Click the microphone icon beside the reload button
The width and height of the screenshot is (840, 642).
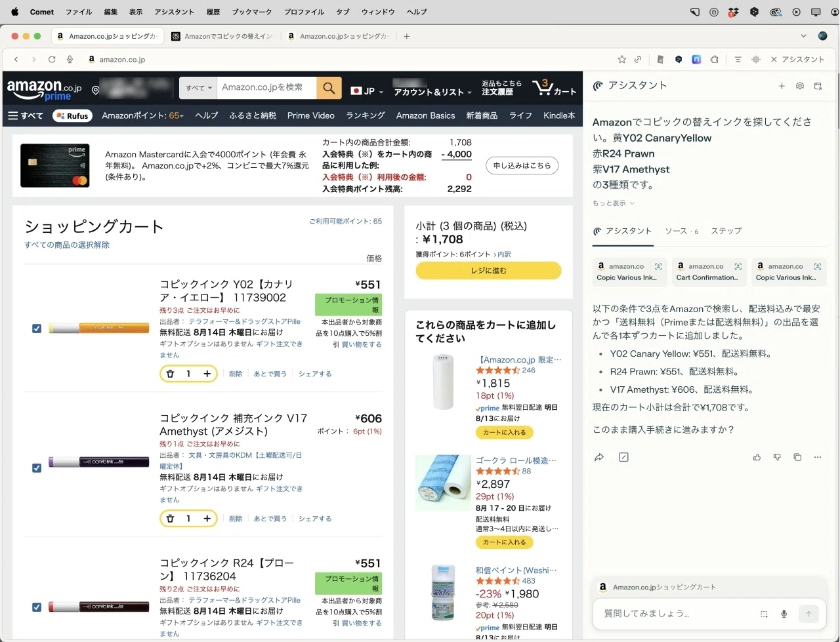(x=70, y=59)
